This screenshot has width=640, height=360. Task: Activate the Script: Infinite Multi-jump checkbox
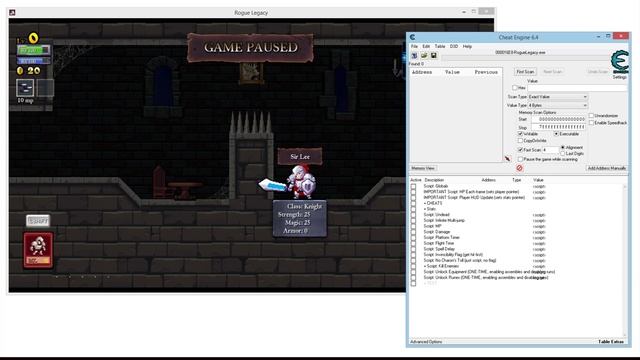[x=413, y=220]
